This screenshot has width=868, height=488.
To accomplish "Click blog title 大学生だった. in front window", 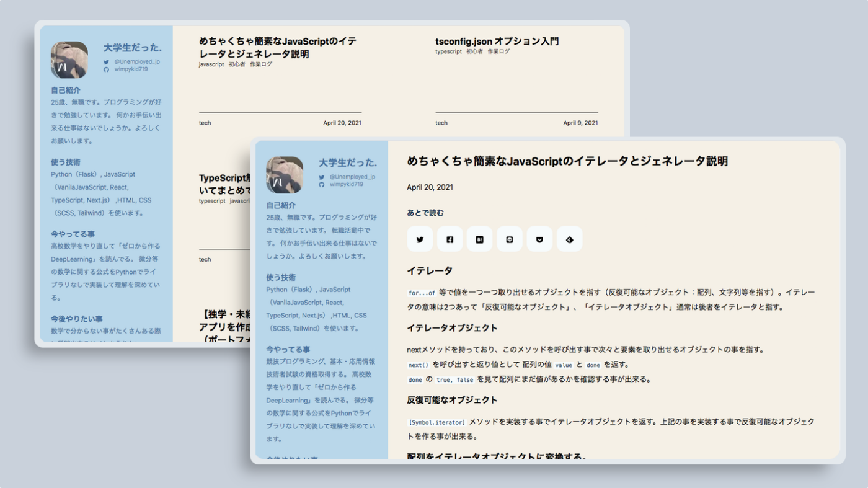I will [348, 162].
